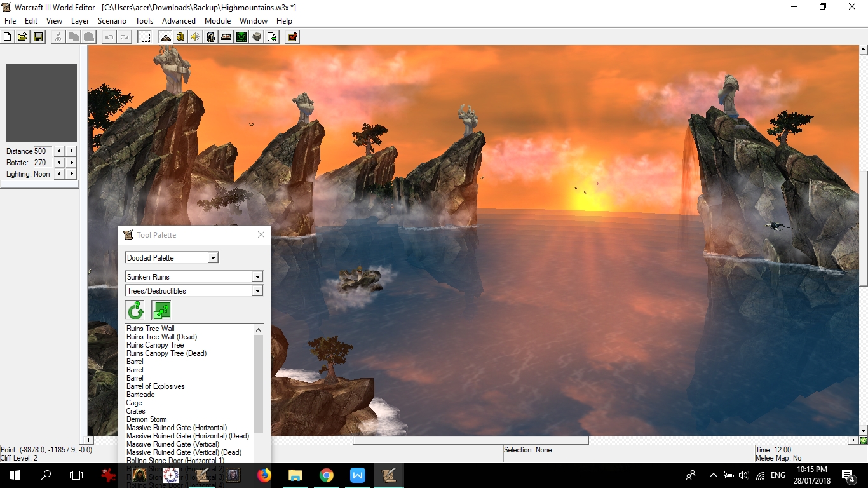Open the File menu
The width and height of the screenshot is (868, 488).
coord(10,21)
